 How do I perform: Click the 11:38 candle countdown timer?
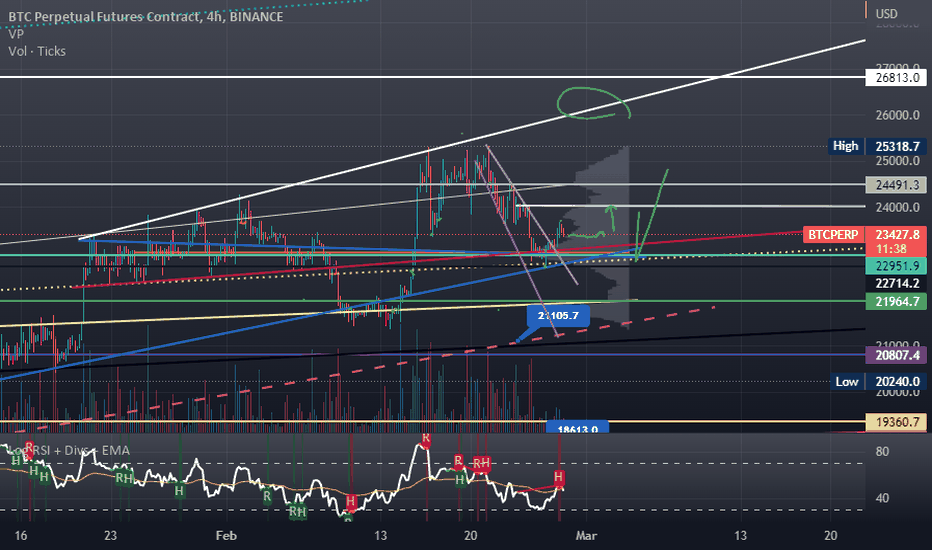[891, 249]
